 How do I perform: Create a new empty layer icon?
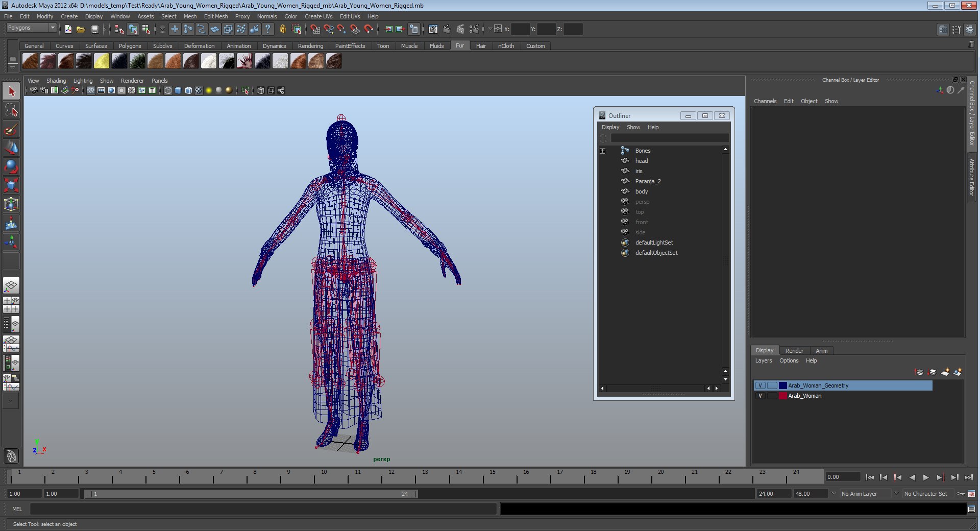945,372
